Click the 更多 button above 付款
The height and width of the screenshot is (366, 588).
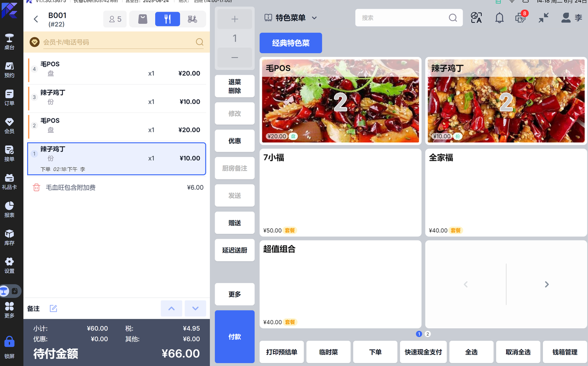pyautogui.click(x=235, y=294)
